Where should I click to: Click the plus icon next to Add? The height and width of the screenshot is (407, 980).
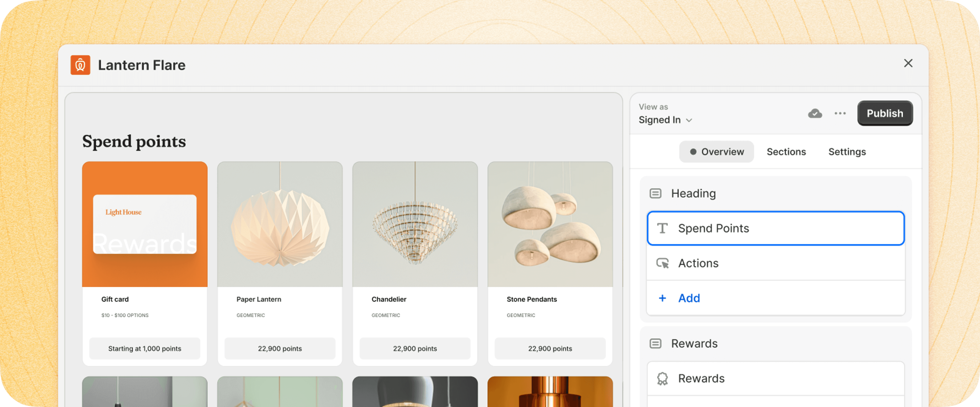coord(662,298)
